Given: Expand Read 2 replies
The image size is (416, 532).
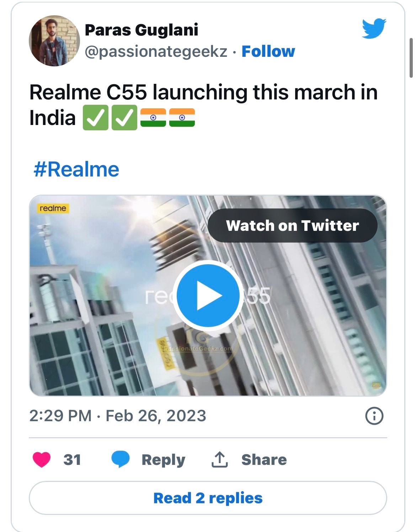Looking at the screenshot, I should click(x=208, y=498).
